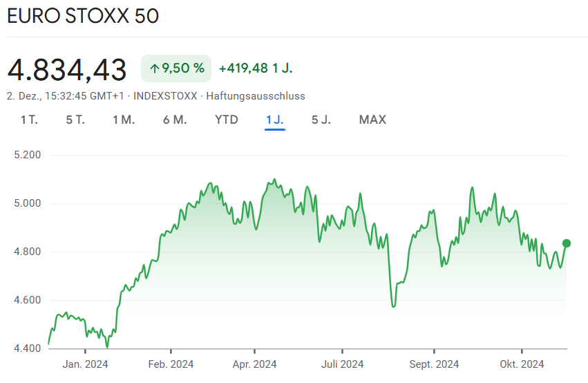
Task: Click the 5.000 y-axis label
Action: point(28,203)
